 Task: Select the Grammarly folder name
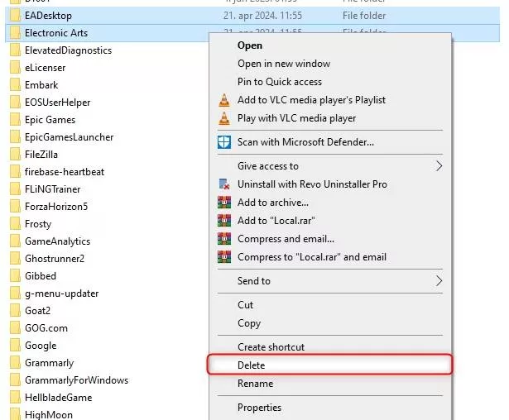point(50,363)
